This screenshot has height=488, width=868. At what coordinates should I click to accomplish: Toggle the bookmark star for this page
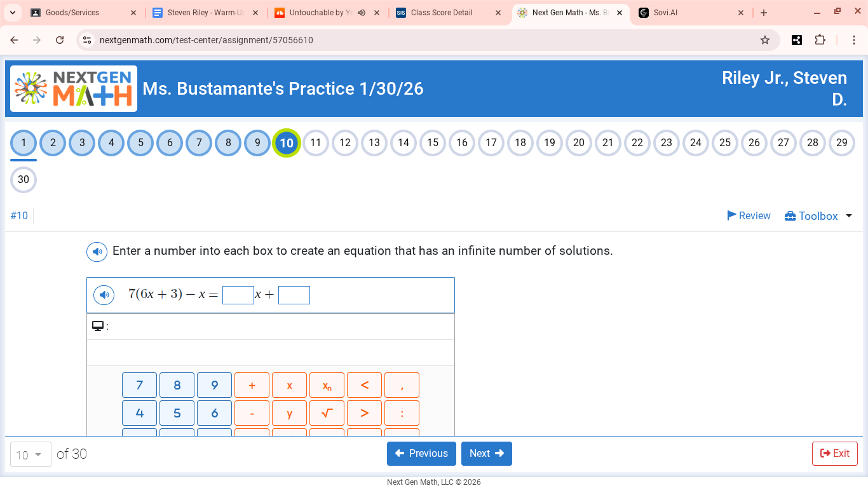[765, 39]
